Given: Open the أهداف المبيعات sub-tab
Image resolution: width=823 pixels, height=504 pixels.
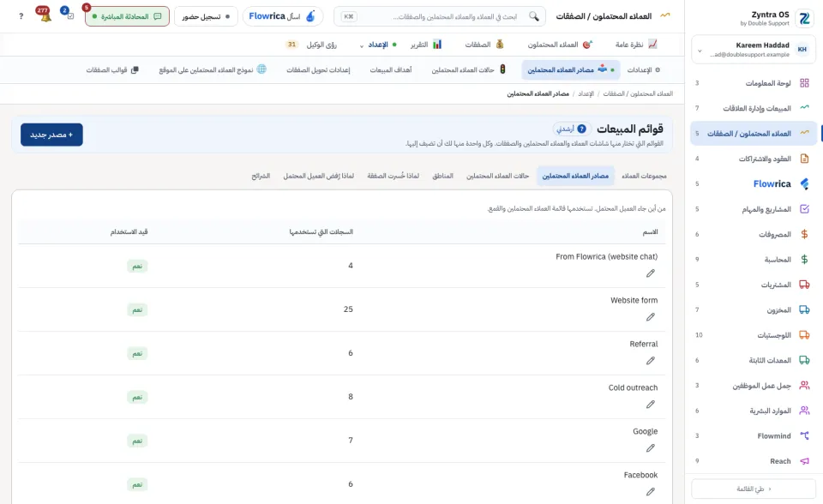Looking at the screenshot, I should (391, 69).
